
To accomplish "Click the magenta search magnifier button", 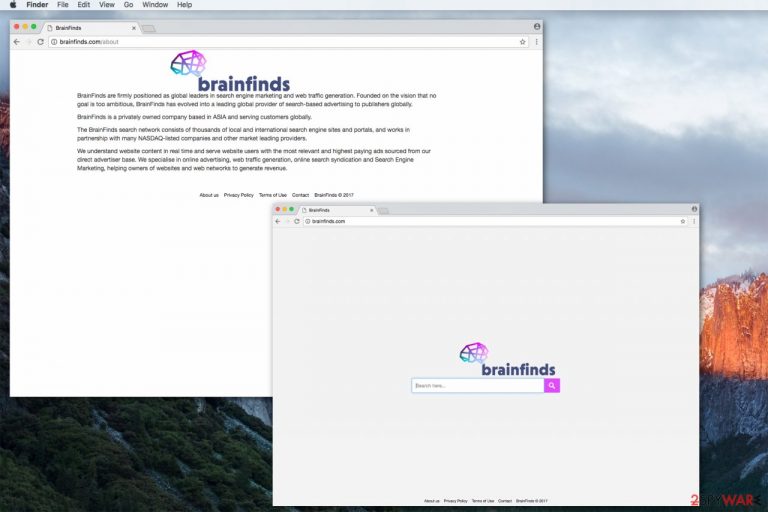I will click(552, 386).
